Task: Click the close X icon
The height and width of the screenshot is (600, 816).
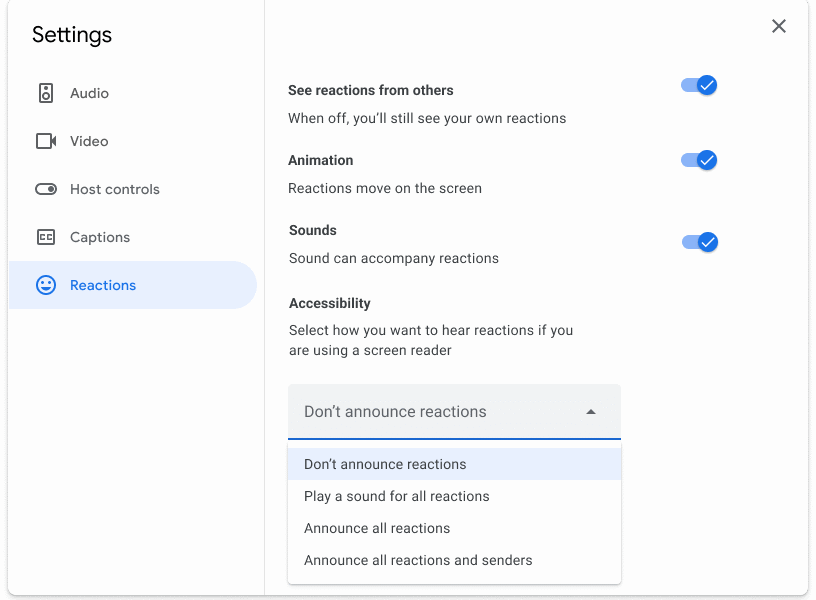Action: pyautogui.click(x=779, y=26)
